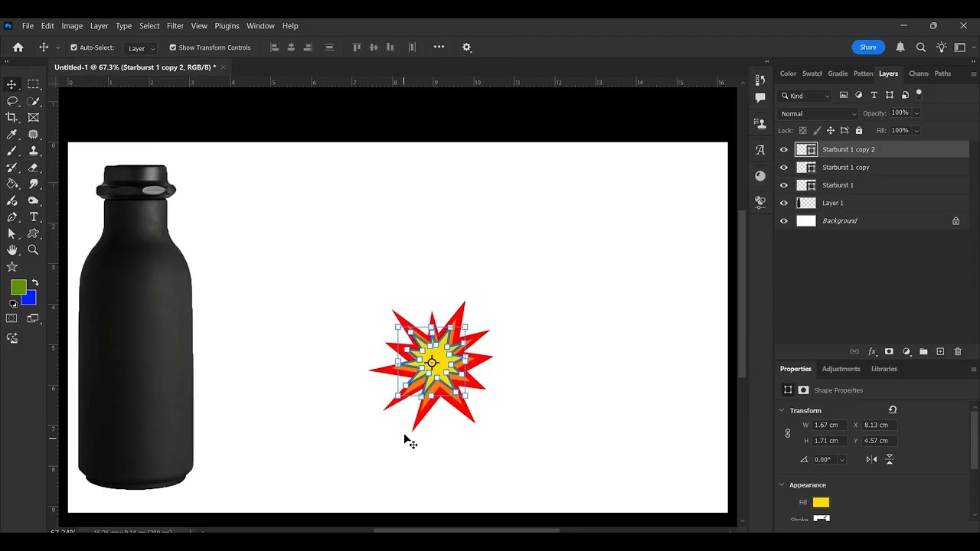The height and width of the screenshot is (551, 980).
Task: Open the options bar settings gear
Action: coord(467,47)
